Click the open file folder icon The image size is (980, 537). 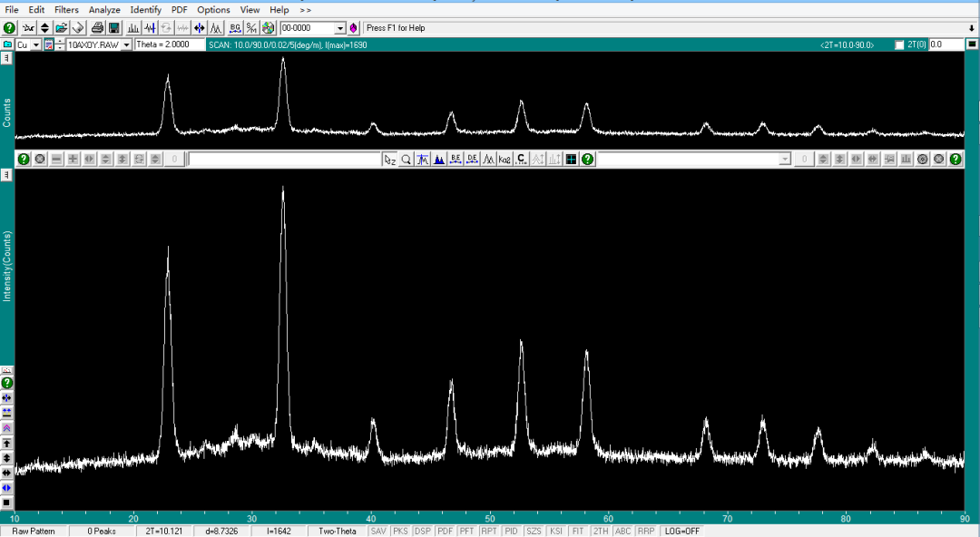(x=61, y=28)
